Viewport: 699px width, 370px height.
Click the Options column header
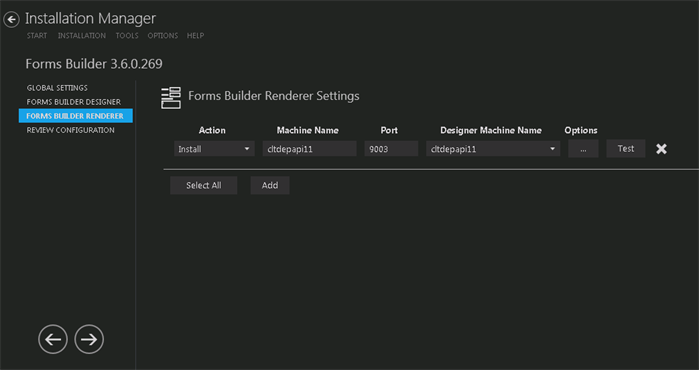pyautogui.click(x=581, y=131)
